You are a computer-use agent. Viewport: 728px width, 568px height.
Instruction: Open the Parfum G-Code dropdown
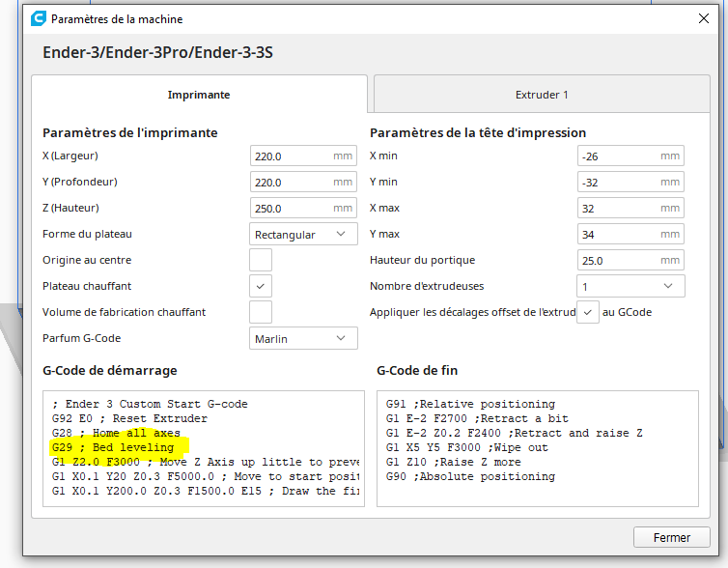click(303, 338)
